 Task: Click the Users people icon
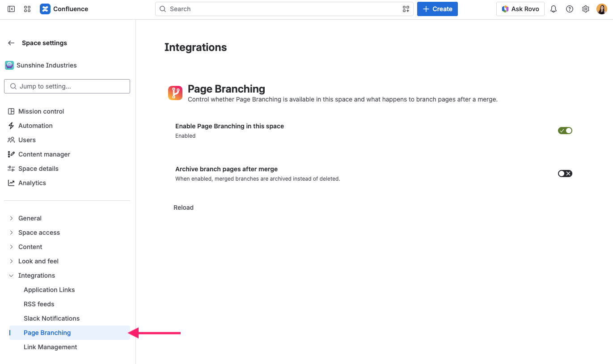(11, 140)
